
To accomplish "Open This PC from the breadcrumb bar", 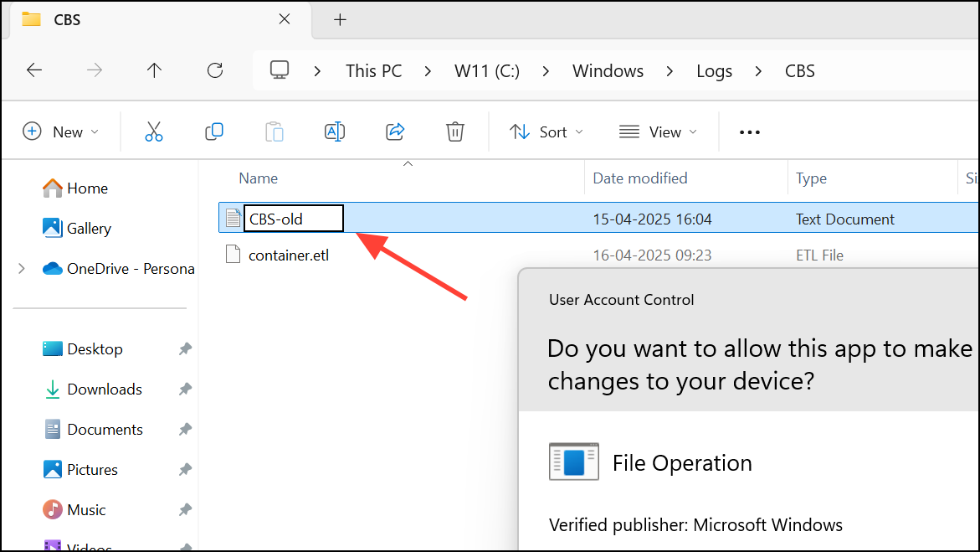I will tap(373, 70).
